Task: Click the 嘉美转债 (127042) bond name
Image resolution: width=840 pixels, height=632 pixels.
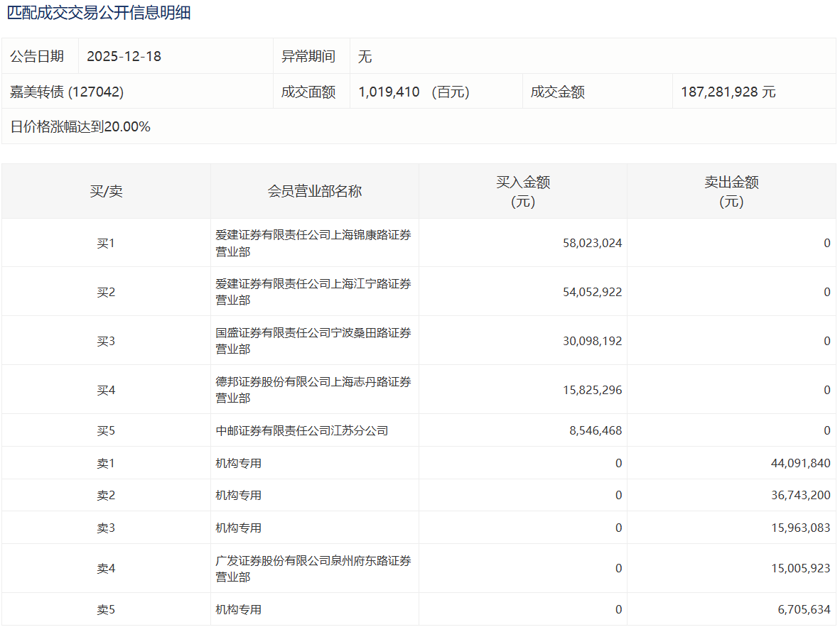Action: pos(67,92)
